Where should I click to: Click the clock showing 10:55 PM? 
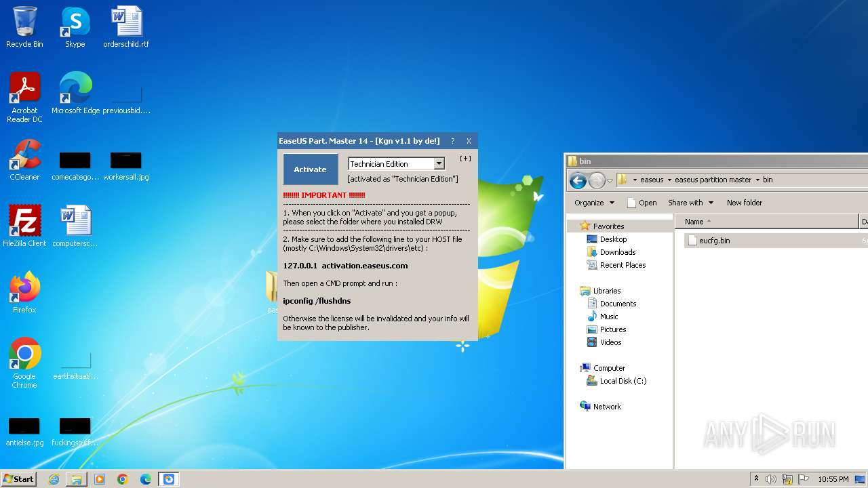coord(833,479)
